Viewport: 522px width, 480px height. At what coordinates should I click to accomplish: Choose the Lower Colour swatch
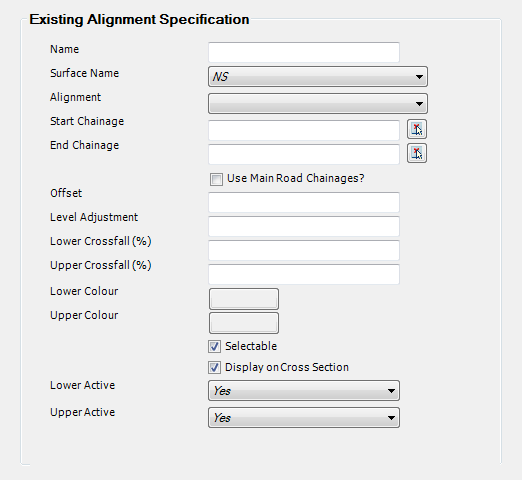point(244,299)
